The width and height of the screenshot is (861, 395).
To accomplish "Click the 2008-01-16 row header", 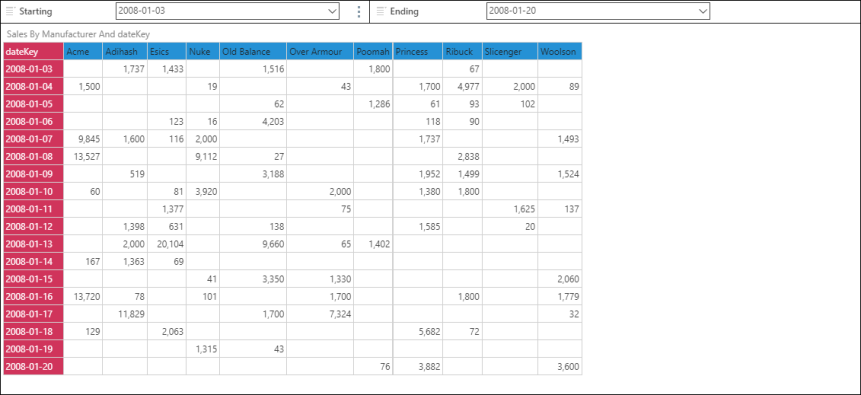I will coord(33,297).
